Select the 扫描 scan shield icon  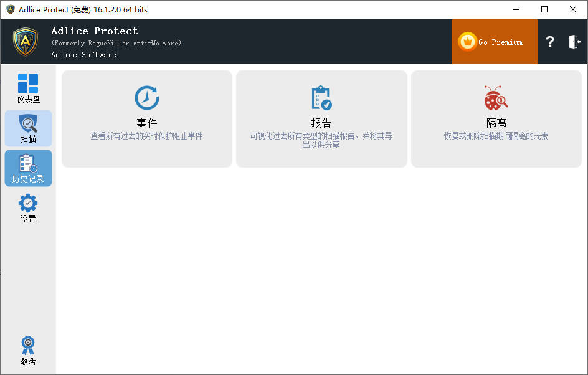point(28,124)
